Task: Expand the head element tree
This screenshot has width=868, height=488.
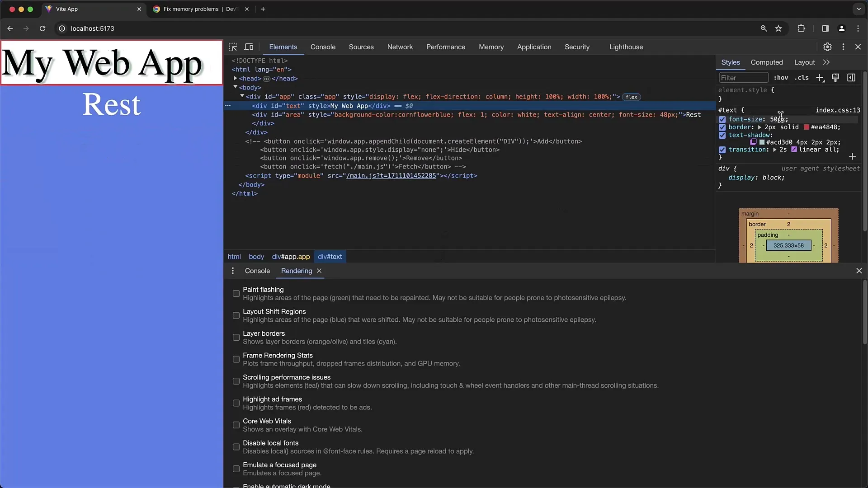Action: [x=235, y=79]
